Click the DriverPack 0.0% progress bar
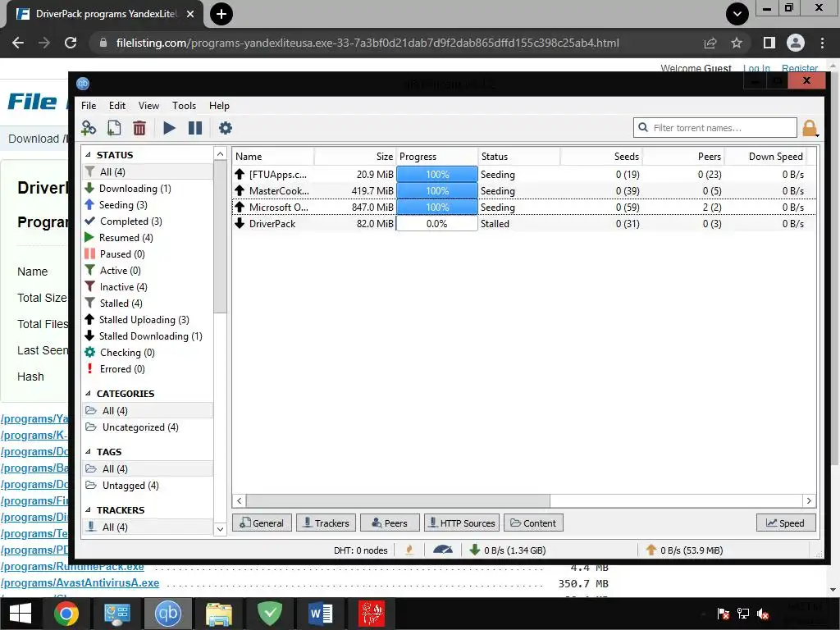This screenshot has height=630, width=840. [437, 224]
